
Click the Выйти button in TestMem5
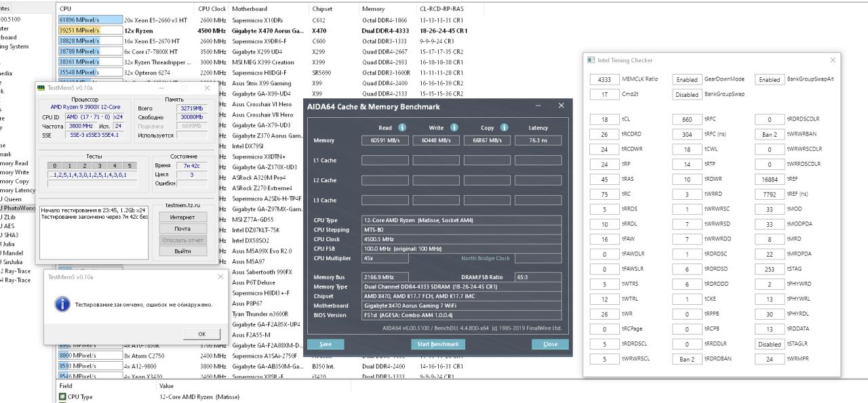(x=182, y=251)
